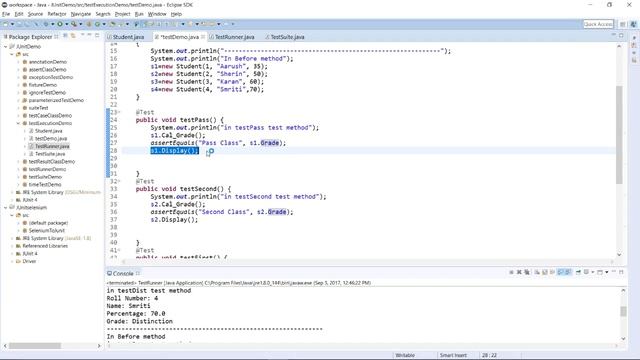Expand Referenced Libraries node
Image resolution: width=640 pixels, height=360 pixels.
(12, 246)
